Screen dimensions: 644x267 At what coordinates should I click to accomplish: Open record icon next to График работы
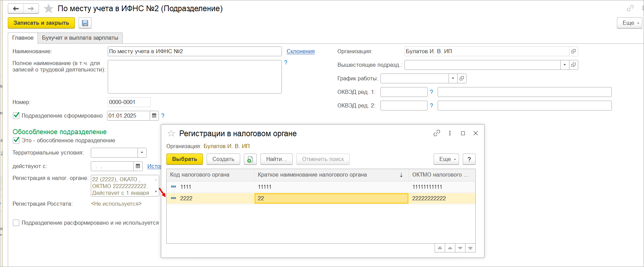pos(462,78)
